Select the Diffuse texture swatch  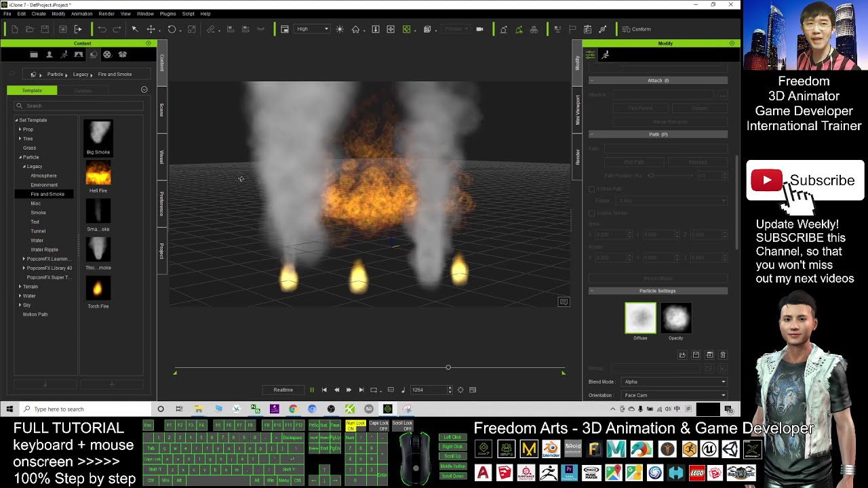tap(640, 318)
